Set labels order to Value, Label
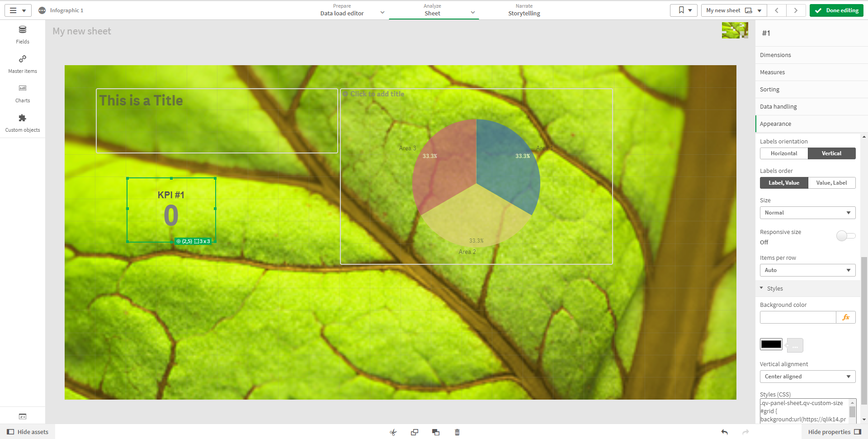This screenshot has height=439, width=868. [x=831, y=182]
